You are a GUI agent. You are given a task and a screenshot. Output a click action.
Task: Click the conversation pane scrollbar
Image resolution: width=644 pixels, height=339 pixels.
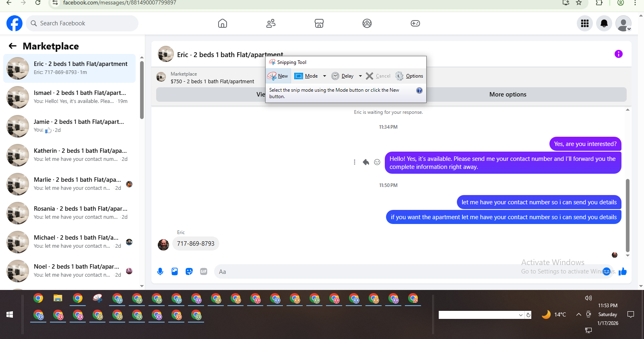(x=627, y=215)
